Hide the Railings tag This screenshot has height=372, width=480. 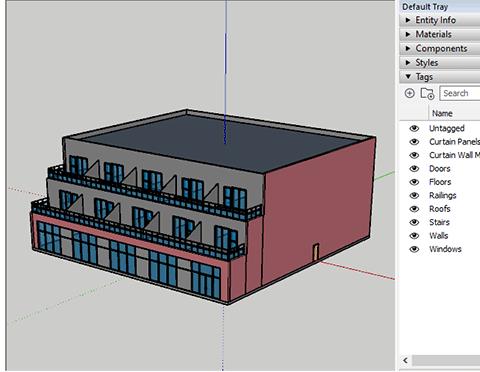point(414,195)
